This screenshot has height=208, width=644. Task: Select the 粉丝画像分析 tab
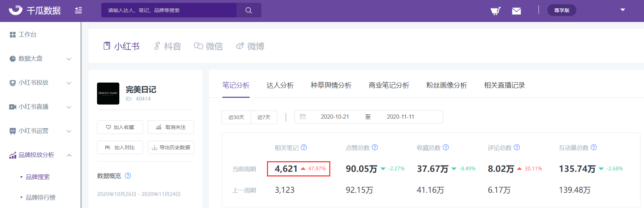click(446, 85)
